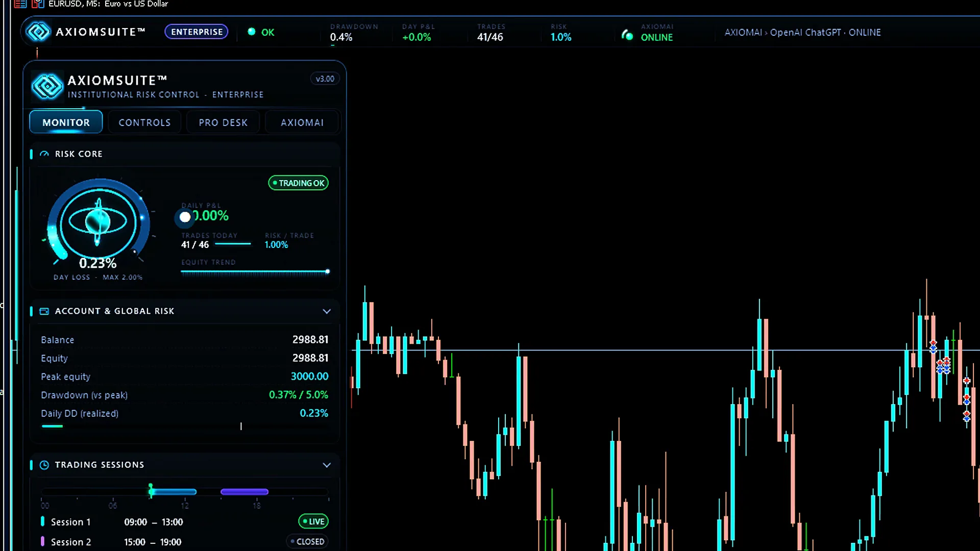Image resolution: width=980 pixels, height=551 pixels.
Task: Click the Equity value 2988.81
Action: coord(310,358)
